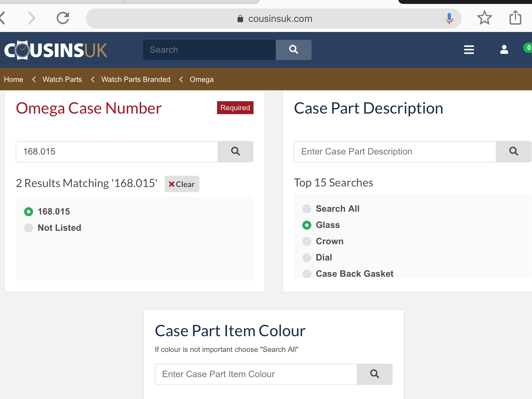Reload the page with the refresh icon
The width and height of the screenshot is (532, 399).
tap(63, 18)
